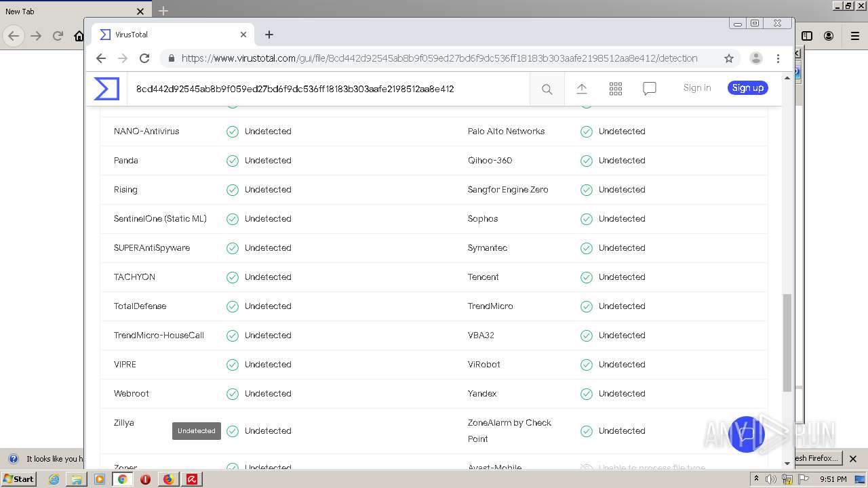Click the taskbar clock 9:51 PM
This screenshot has height=488, width=868.
pos(833,479)
